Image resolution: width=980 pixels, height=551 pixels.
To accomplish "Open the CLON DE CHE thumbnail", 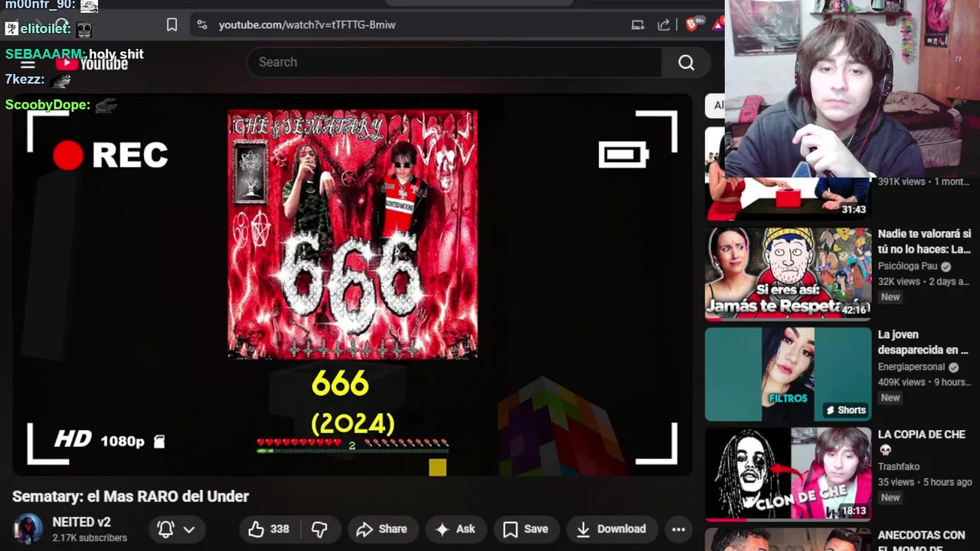I will click(x=788, y=474).
